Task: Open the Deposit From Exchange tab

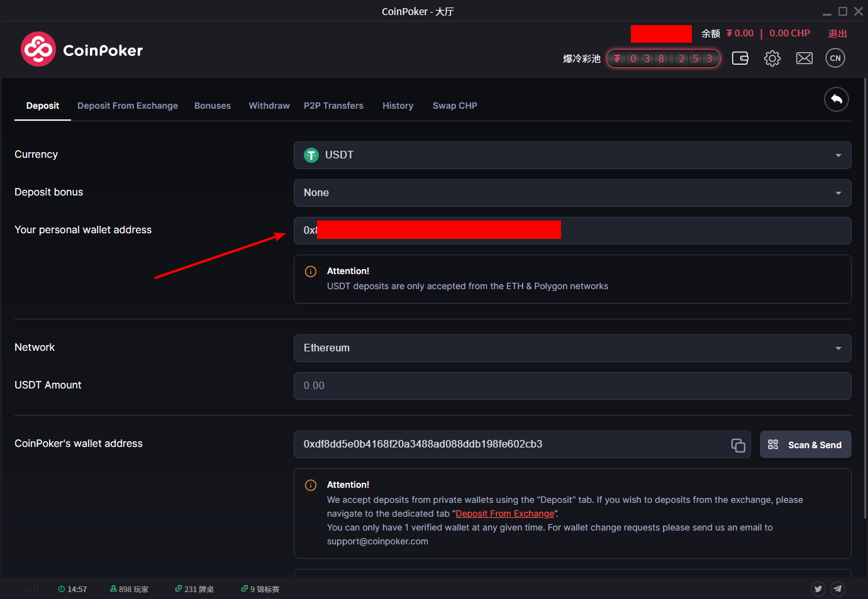Action: [x=128, y=106]
